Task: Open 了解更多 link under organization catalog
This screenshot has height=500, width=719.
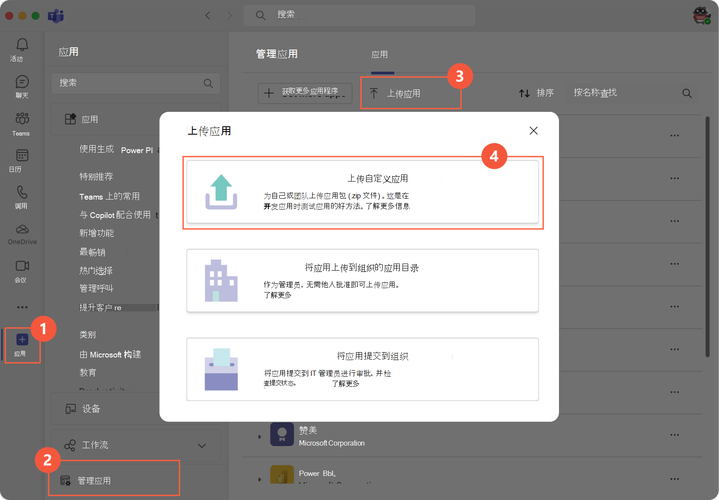Action: tap(277, 295)
